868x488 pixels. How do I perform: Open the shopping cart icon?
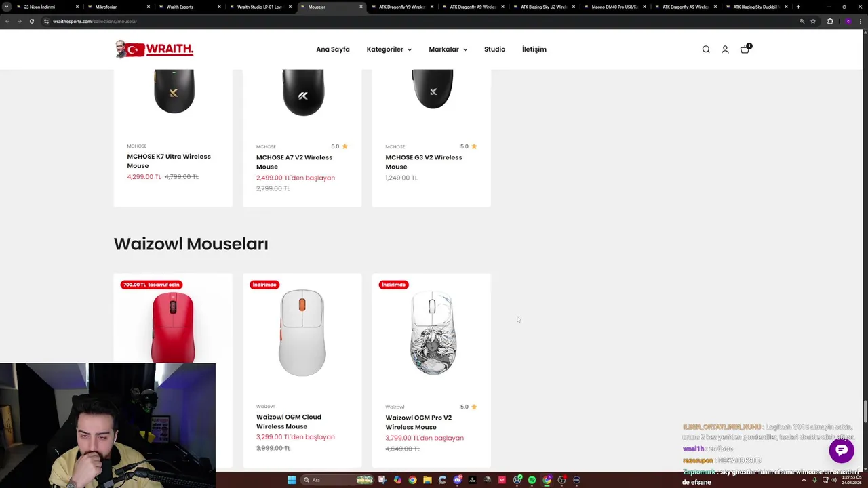point(745,49)
